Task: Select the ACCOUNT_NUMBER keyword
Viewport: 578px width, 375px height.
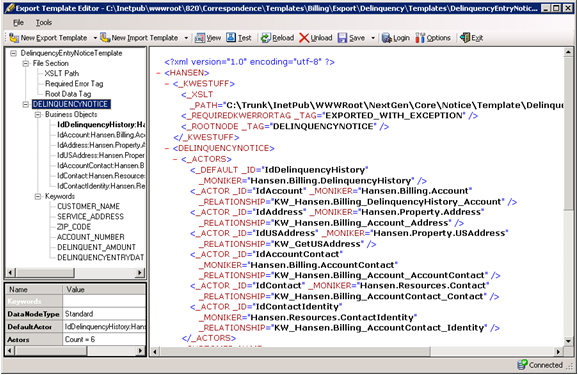Action: [91, 237]
